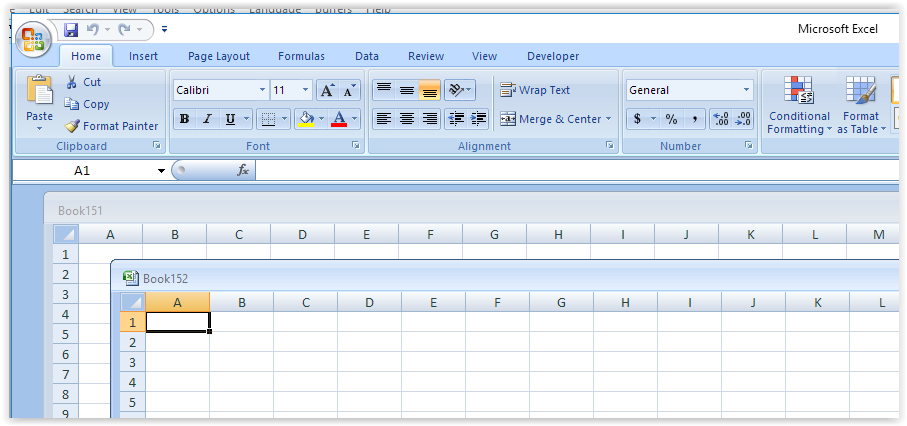Apply yellow Fill Color
907x426 pixels.
click(x=306, y=119)
